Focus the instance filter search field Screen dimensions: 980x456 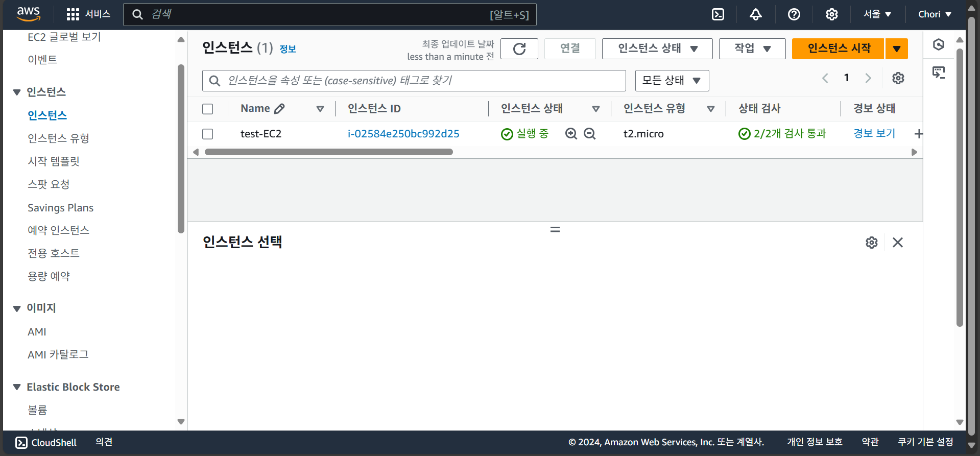[x=414, y=81]
